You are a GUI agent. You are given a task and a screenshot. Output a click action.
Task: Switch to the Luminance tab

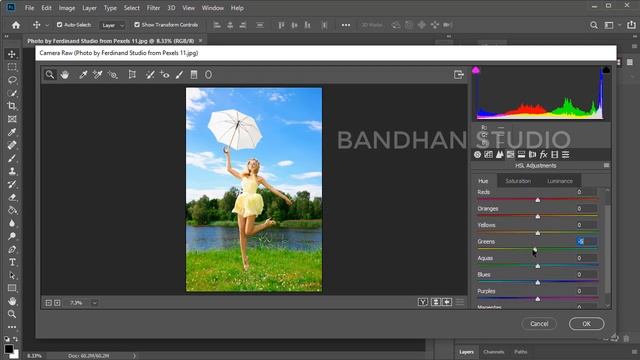click(560, 181)
